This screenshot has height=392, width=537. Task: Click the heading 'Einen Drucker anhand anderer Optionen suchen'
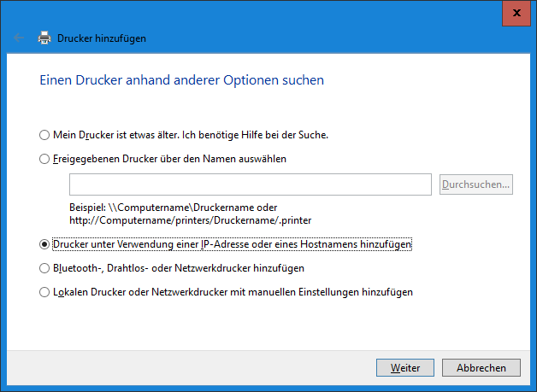(181, 81)
